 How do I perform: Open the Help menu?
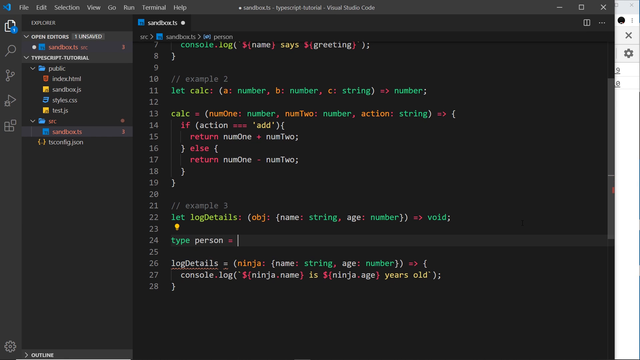tap(180, 7)
